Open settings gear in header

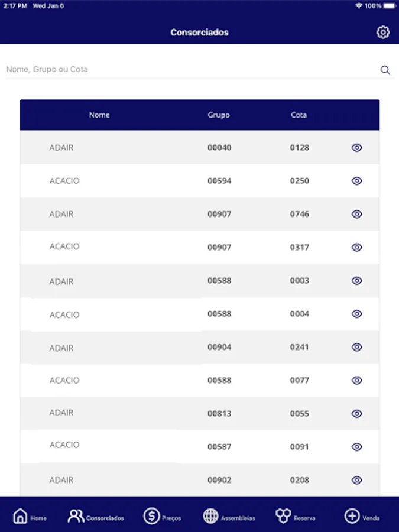pos(383,33)
